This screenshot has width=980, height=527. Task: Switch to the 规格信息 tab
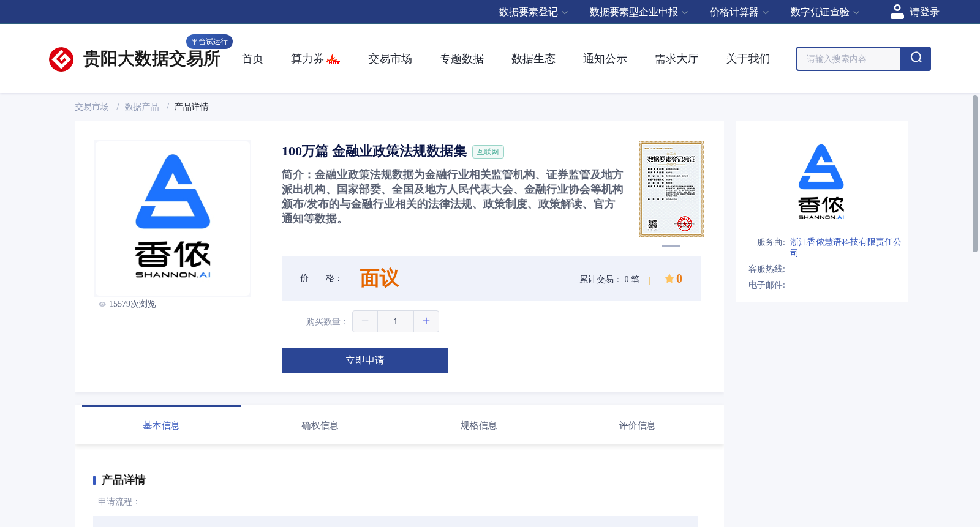coord(478,425)
